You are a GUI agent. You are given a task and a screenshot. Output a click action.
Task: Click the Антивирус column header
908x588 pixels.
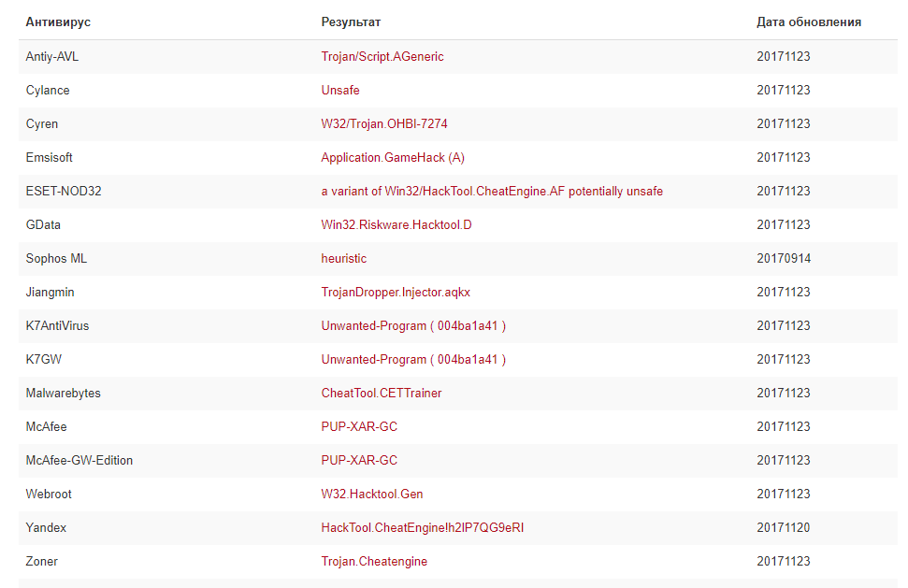pos(58,22)
